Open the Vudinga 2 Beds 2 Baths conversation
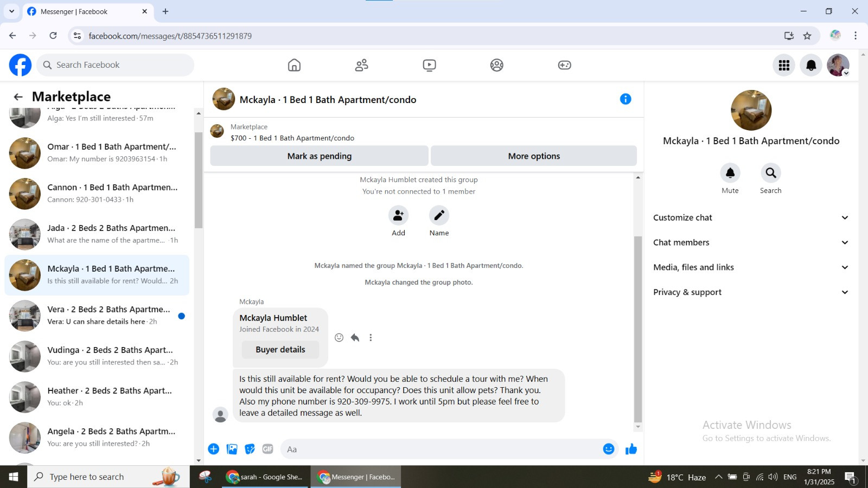Image resolution: width=868 pixels, height=488 pixels. pos(97,356)
